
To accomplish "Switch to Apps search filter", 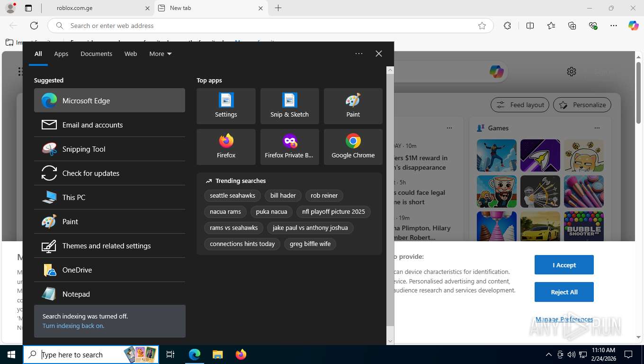I will click(x=61, y=54).
